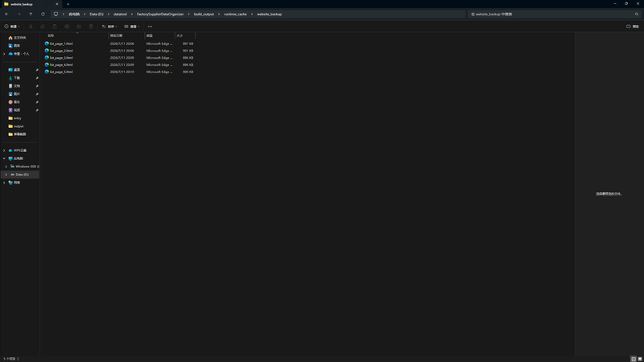Click the Forward navigation arrow

coord(19,14)
